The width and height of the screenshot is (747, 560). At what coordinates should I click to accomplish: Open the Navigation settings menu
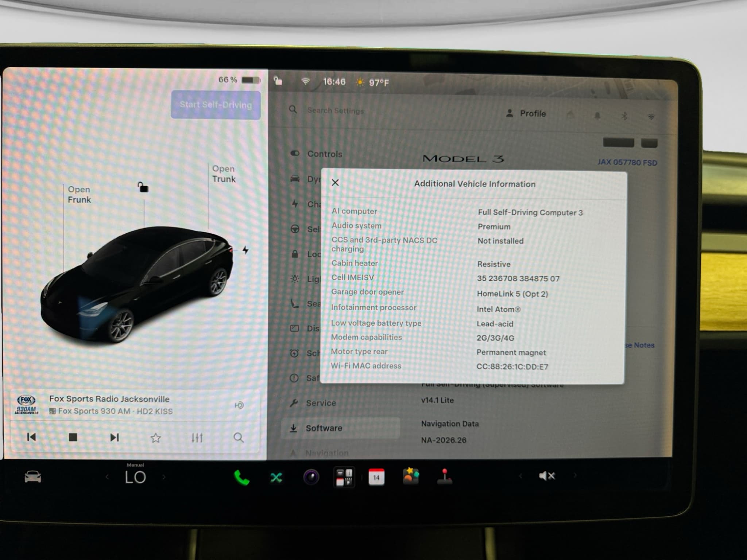[320, 453]
